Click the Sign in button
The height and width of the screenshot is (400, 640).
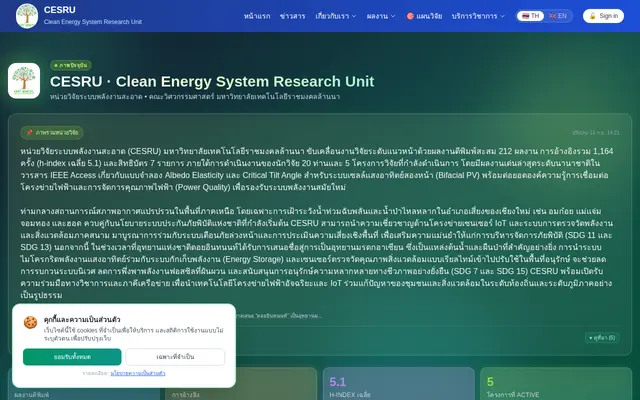click(603, 16)
